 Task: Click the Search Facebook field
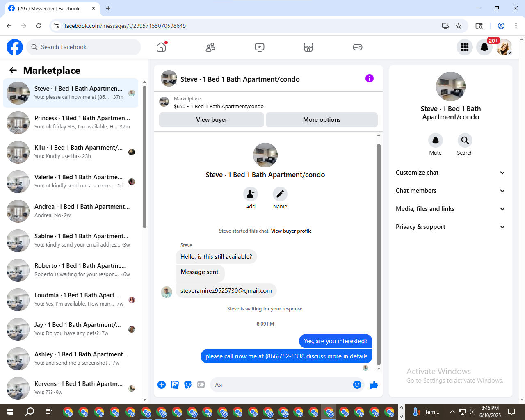[84, 47]
